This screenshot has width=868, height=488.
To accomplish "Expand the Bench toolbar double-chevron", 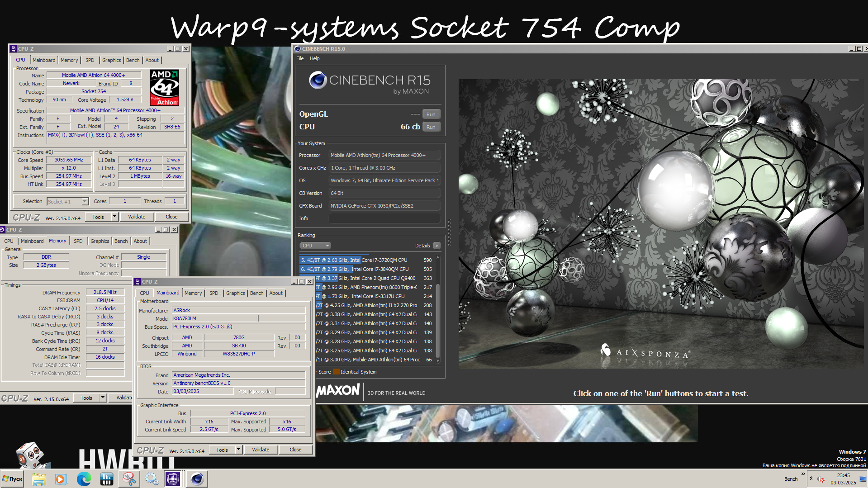I will 803,474.
